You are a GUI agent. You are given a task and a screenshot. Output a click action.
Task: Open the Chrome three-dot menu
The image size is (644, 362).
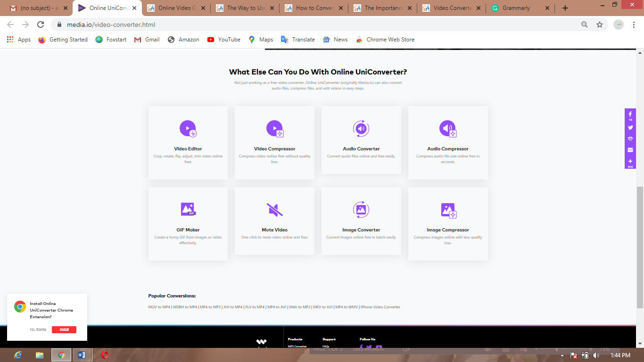pos(634,25)
